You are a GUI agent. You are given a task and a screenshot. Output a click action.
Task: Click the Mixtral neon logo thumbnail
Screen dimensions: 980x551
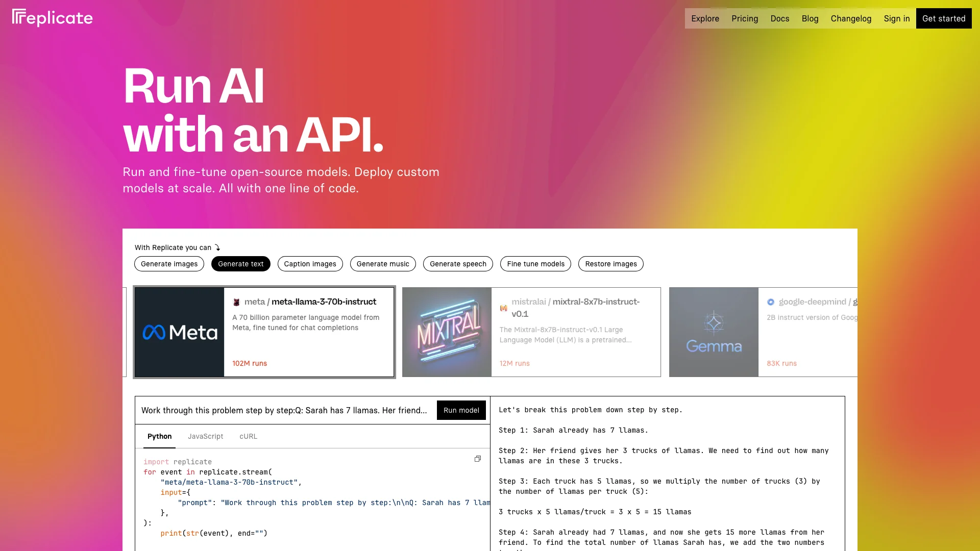[447, 332]
